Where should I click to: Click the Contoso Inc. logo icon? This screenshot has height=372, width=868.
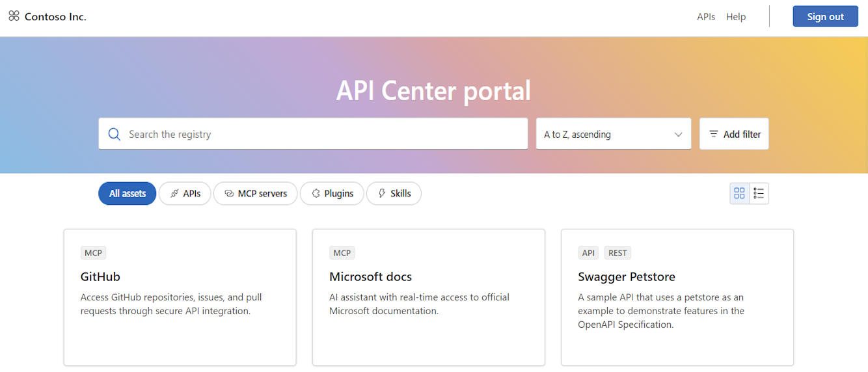[x=14, y=16]
